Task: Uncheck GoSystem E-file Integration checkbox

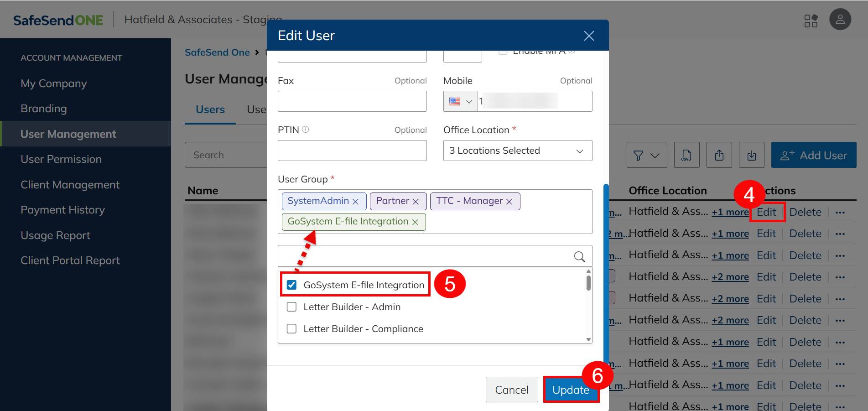Action: (x=292, y=285)
